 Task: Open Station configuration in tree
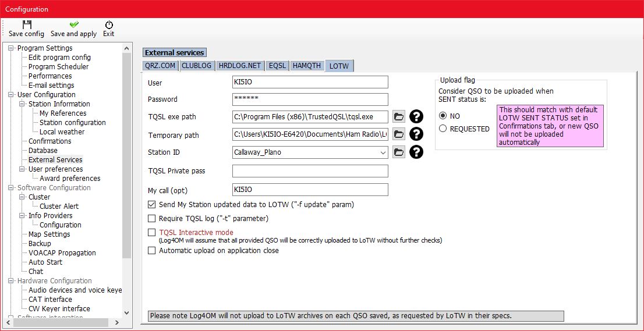click(x=73, y=123)
